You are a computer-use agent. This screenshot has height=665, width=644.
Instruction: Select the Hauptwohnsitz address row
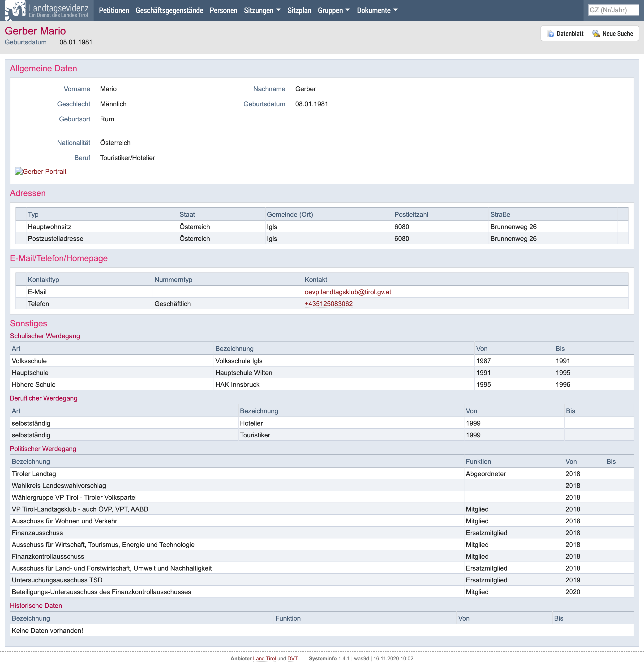click(x=322, y=227)
